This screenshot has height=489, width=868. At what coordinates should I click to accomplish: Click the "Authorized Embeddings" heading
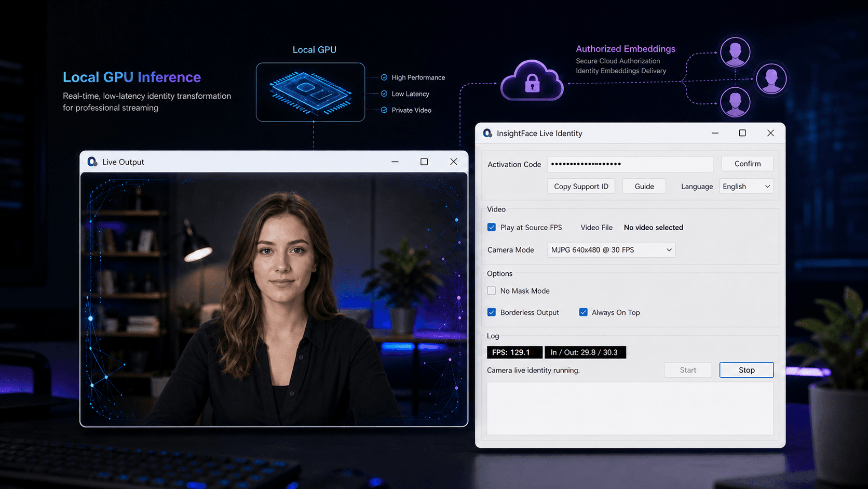626,49
